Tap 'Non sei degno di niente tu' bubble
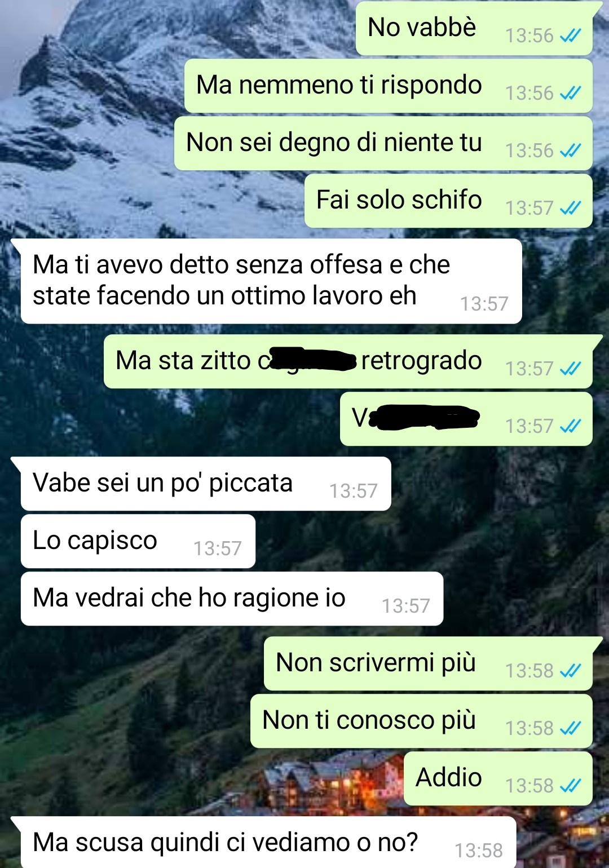 [x=383, y=143]
